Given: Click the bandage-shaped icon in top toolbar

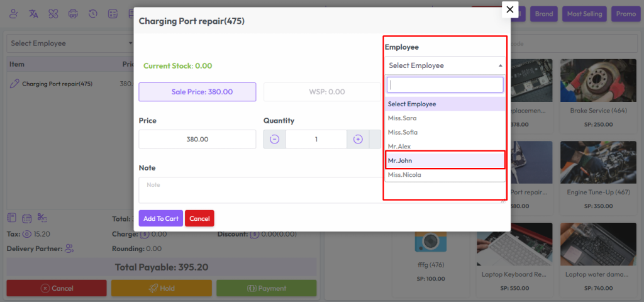Looking at the screenshot, I should (x=53, y=14).
